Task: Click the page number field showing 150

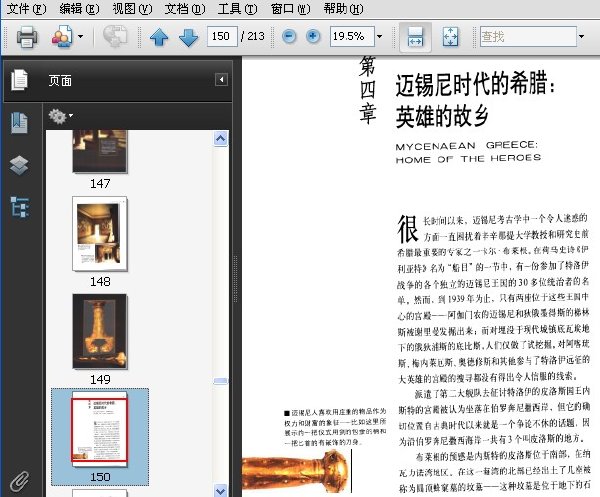Action: (x=222, y=36)
